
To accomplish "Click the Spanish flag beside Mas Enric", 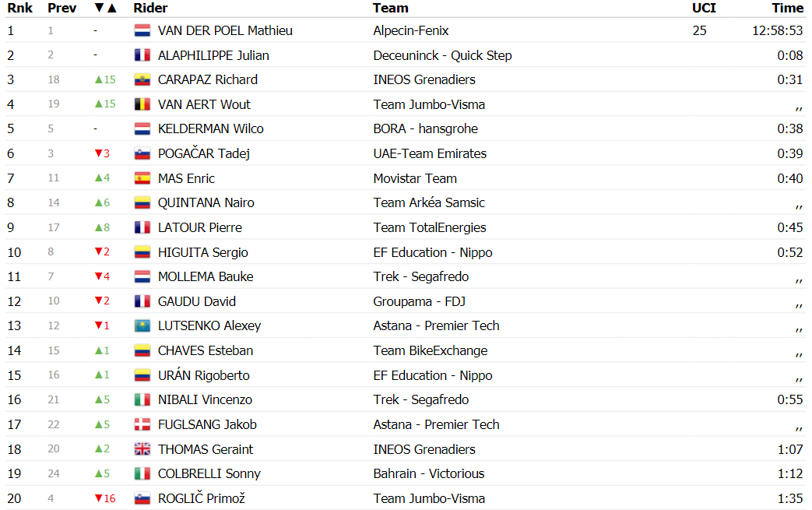I will point(142,178).
